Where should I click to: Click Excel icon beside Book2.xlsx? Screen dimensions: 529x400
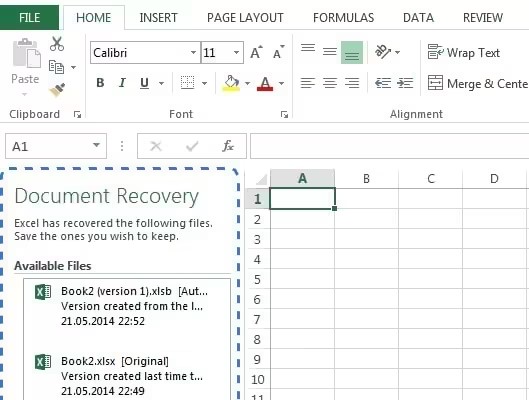[43, 362]
